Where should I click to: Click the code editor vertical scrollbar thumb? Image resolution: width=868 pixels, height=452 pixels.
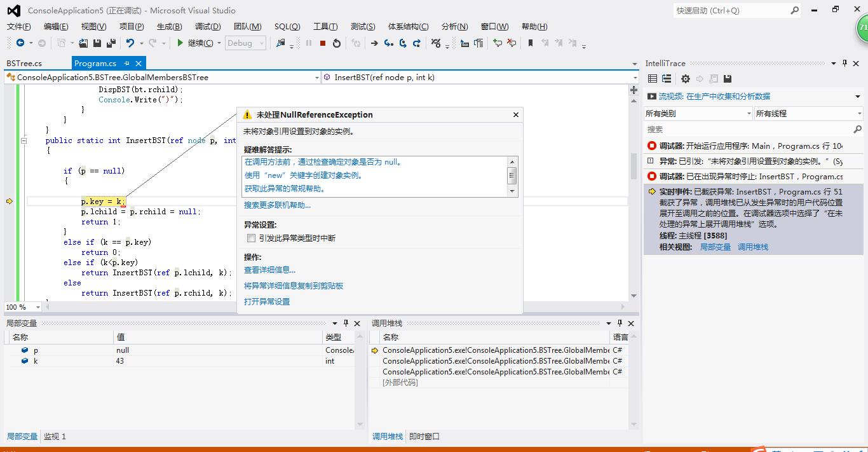pyautogui.click(x=634, y=167)
